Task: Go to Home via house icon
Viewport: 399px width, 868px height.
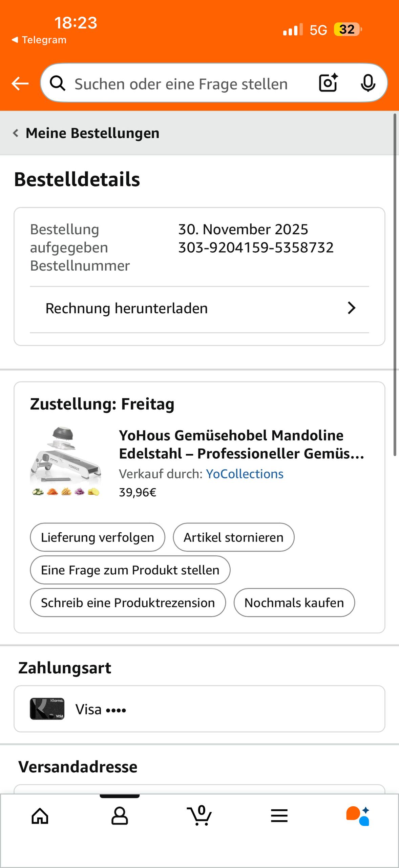Action: (x=40, y=815)
